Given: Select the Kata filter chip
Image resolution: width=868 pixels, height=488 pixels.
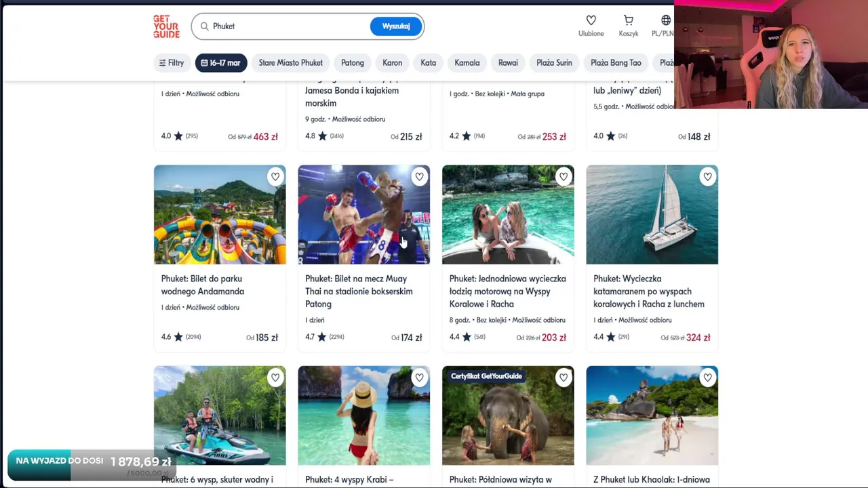Looking at the screenshot, I should 428,63.
